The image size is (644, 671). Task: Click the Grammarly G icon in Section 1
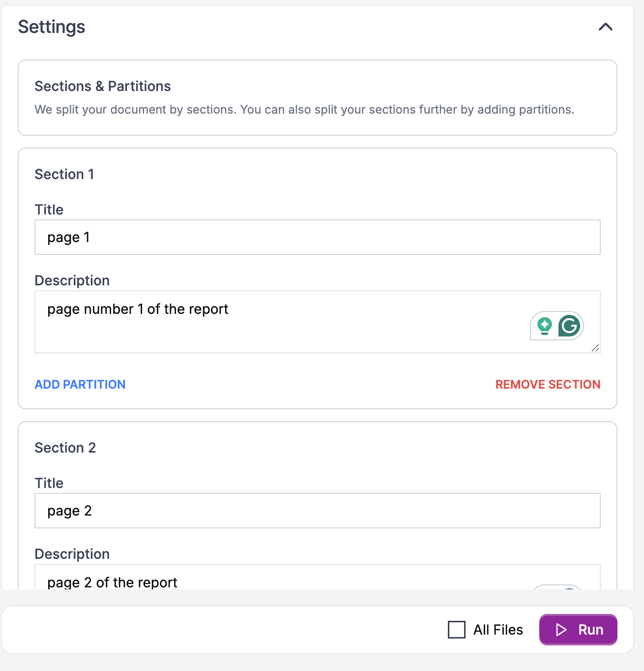pos(569,325)
